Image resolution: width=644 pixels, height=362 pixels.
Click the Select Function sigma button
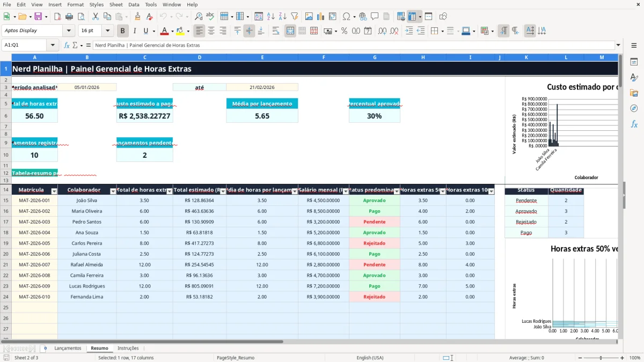click(x=76, y=45)
